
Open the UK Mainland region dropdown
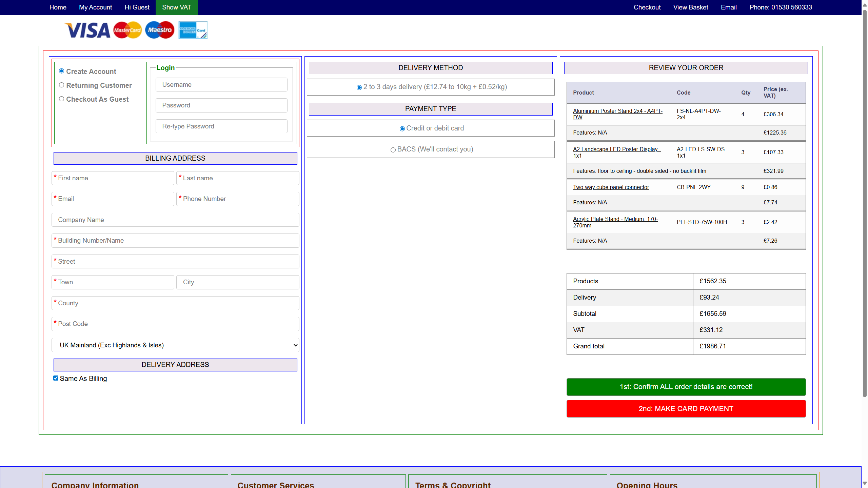(x=175, y=345)
